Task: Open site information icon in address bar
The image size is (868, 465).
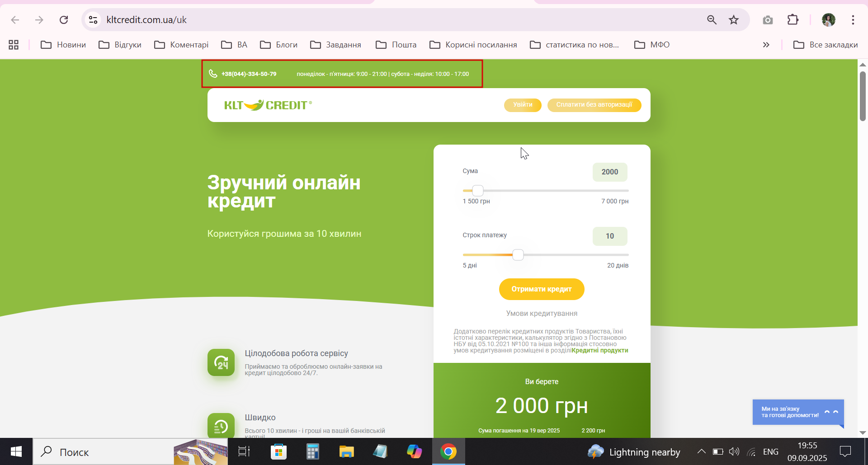Action: pyautogui.click(x=93, y=20)
